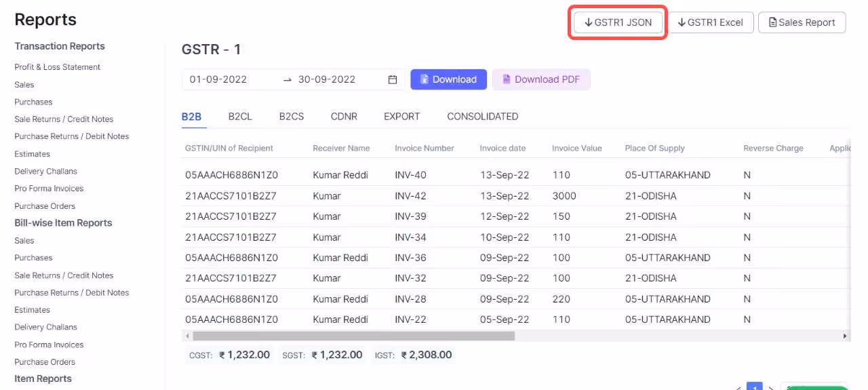Click the SGST total ₹ 1,232.00
This screenshot has width=868, height=390.
tap(336, 355)
